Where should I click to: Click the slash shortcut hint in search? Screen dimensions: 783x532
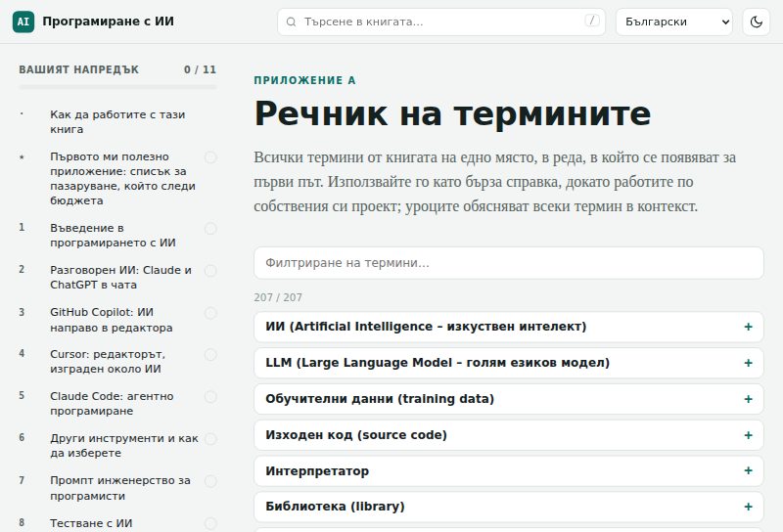(592, 21)
